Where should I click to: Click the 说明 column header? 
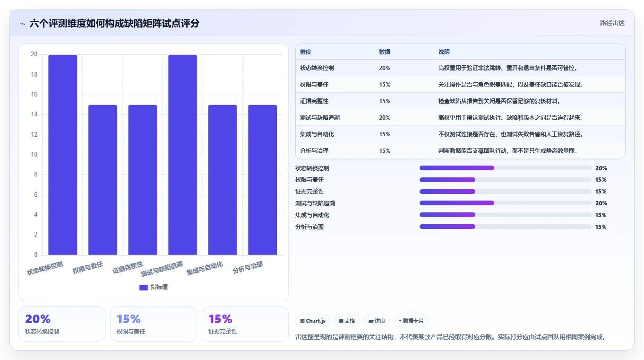[444, 52]
